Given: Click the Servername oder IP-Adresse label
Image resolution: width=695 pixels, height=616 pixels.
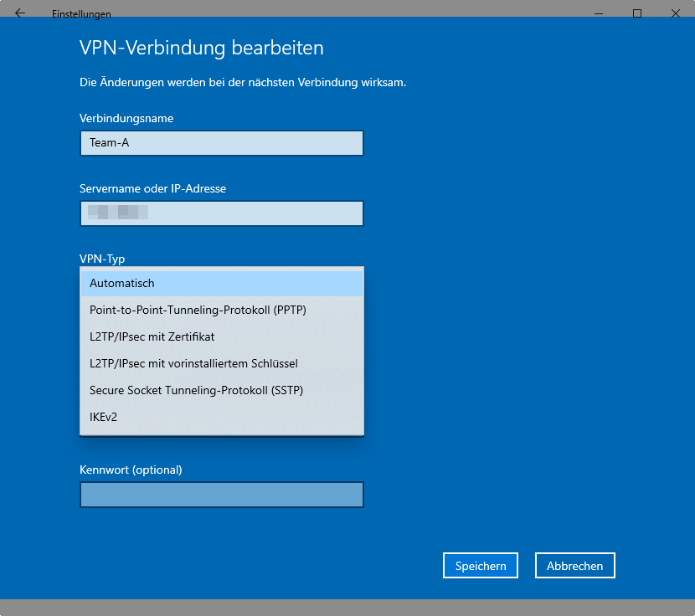Looking at the screenshot, I should pyautogui.click(x=152, y=189).
